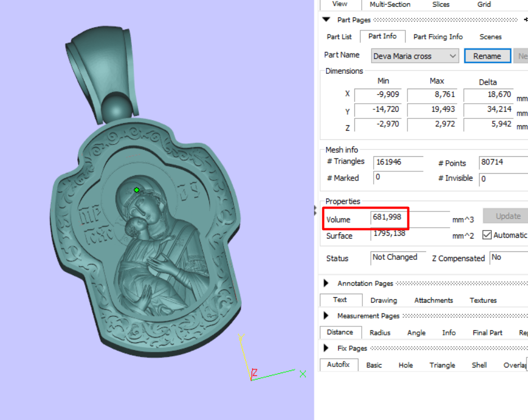
Task: Select the Distance measurement tab
Action: tap(340, 332)
